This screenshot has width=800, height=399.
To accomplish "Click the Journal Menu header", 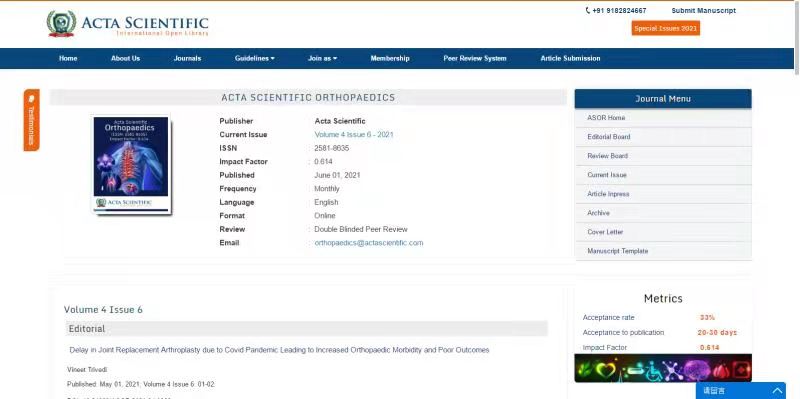I will pos(663,98).
